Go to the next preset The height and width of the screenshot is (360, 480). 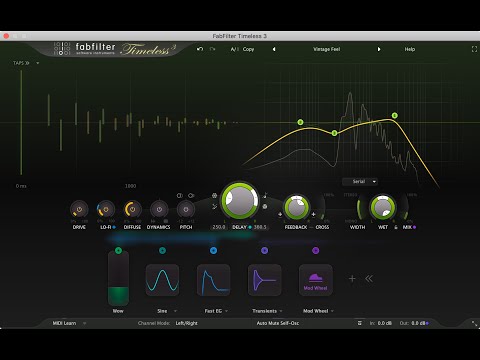point(379,49)
